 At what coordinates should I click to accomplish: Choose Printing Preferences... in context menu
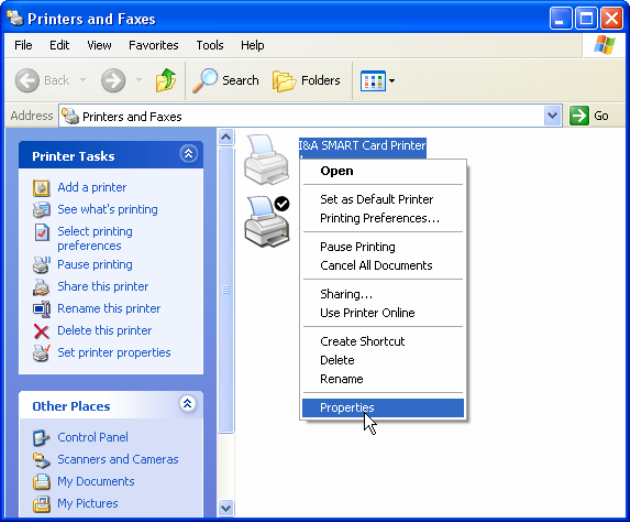tap(383, 218)
